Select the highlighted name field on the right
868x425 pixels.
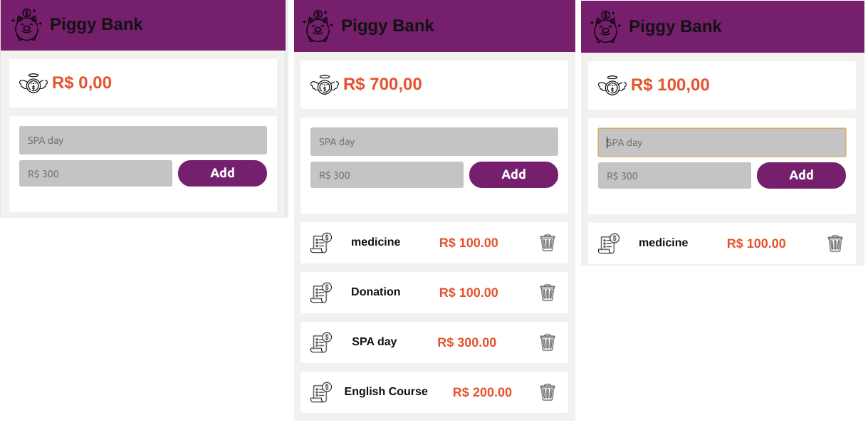(721, 142)
